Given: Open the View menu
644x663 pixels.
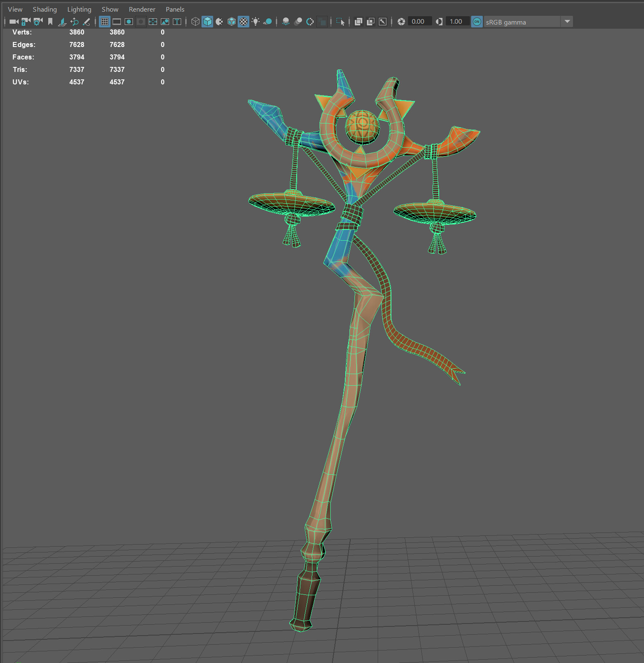Looking at the screenshot, I should 15,9.
